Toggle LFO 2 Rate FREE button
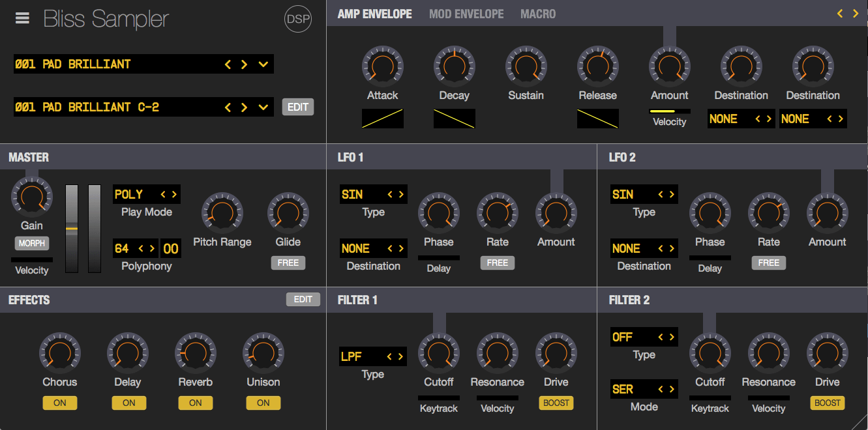Image resolution: width=868 pixels, height=430 pixels. [x=769, y=263]
